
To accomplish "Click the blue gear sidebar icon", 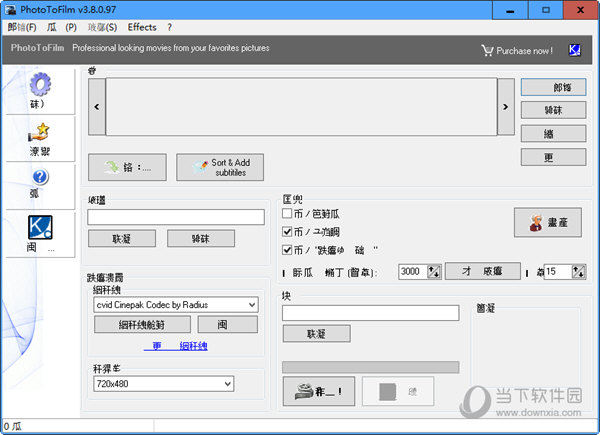I will pos(40,84).
